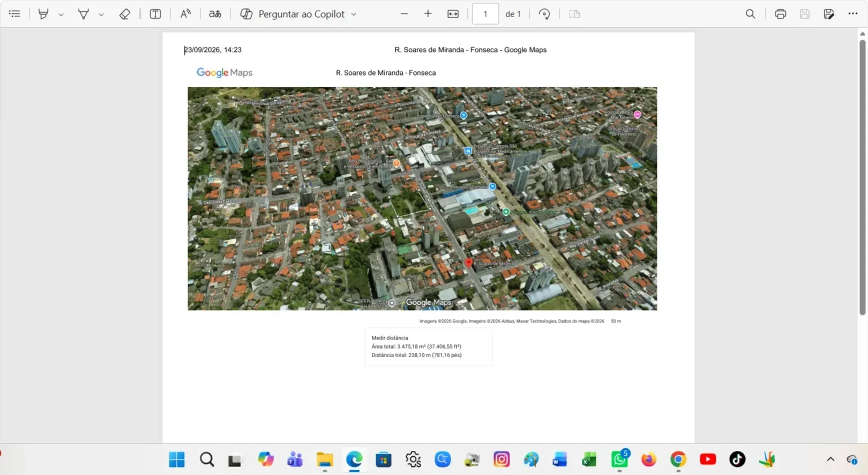Click the 'de 1' page count label
This screenshot has width=868, height=475.
pyautogui.click(x=513, y=14)
